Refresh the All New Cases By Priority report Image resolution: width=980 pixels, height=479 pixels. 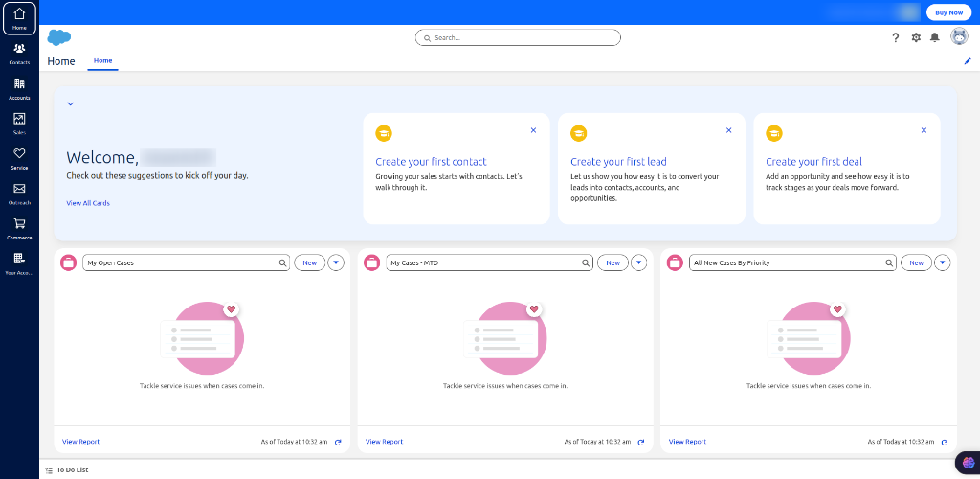click(945, 442)
